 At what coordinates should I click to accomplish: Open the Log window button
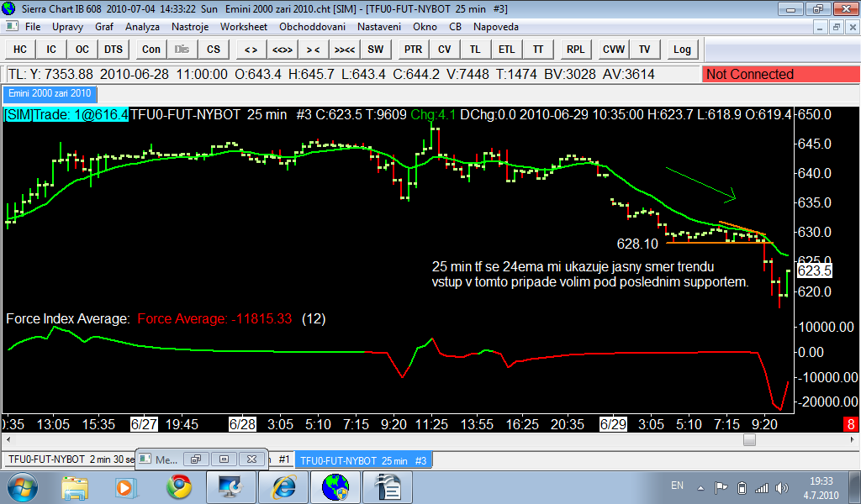(x=682, y=50)
